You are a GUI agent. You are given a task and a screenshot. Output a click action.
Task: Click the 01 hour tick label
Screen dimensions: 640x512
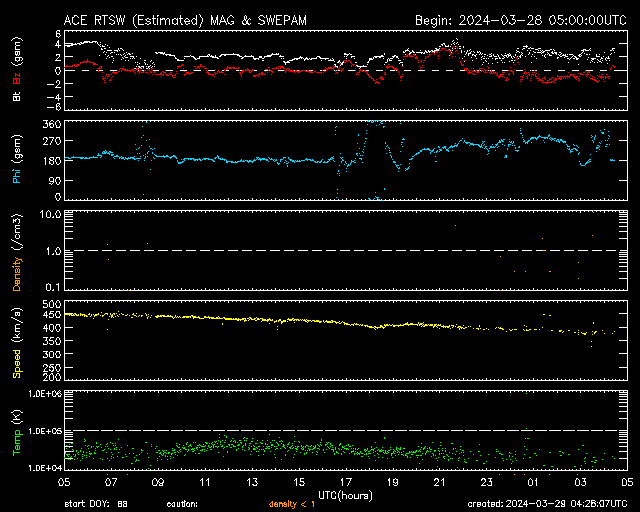coord(533,482)
